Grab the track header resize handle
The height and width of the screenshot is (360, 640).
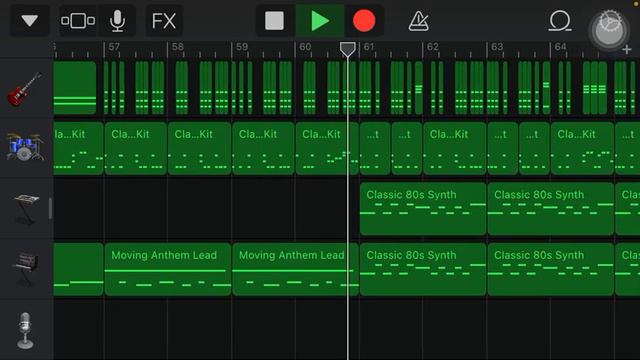click(50, 208)
